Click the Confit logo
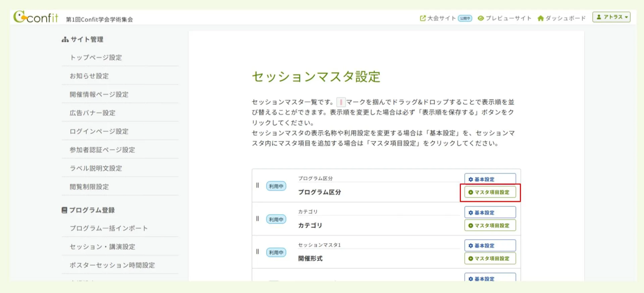 (x=36, y=17)
